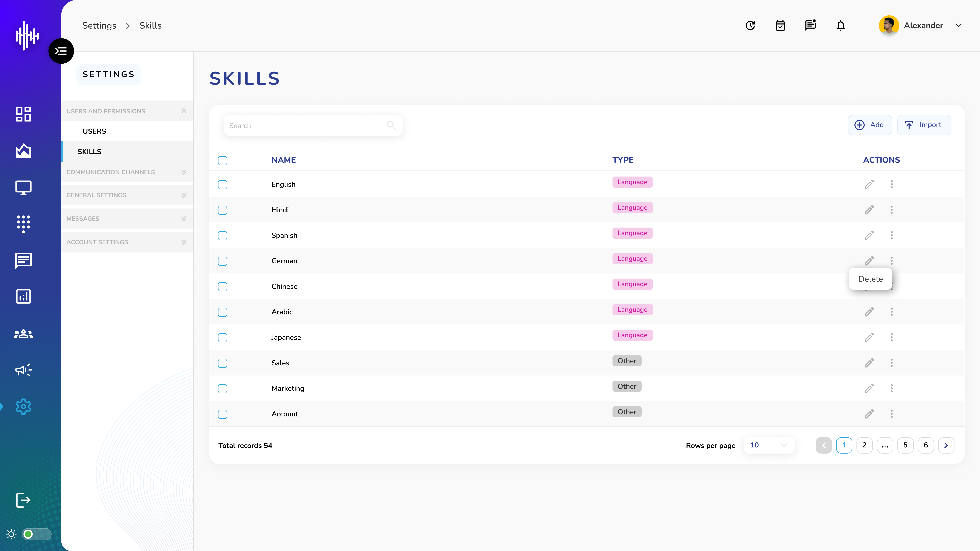Open the calendar check icon in header
Viewport: 980px width, 551px height.
pos(780,26)
